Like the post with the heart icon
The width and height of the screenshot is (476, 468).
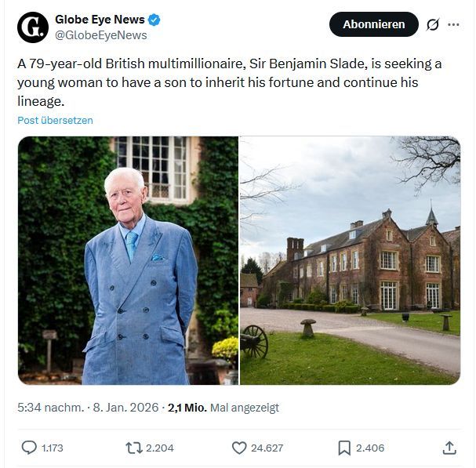pyautogui.click(x=239, y=448)
